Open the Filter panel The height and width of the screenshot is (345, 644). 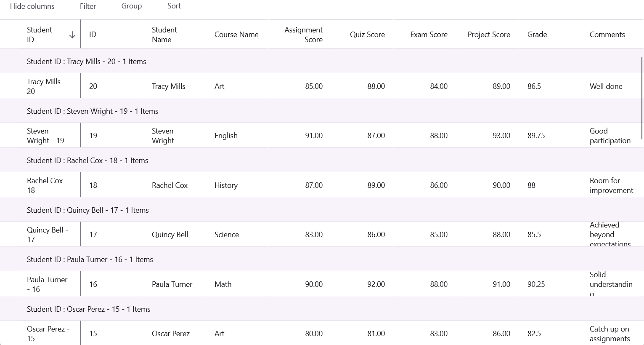point(88,6)
